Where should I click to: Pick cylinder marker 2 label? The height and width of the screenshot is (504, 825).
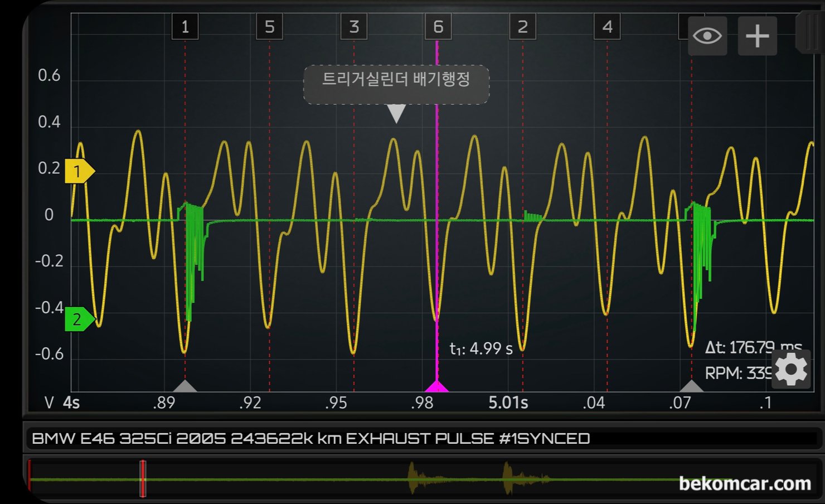click(x=522, y=27)
